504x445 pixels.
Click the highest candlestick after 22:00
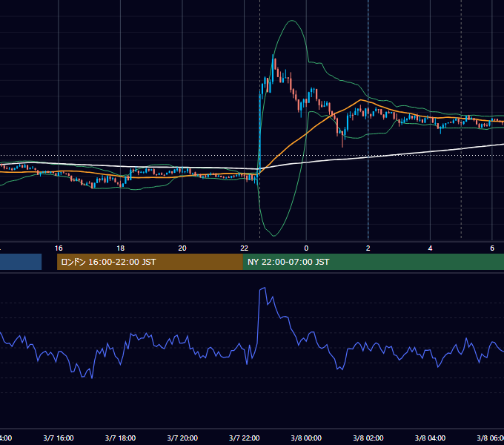[273, 69]
